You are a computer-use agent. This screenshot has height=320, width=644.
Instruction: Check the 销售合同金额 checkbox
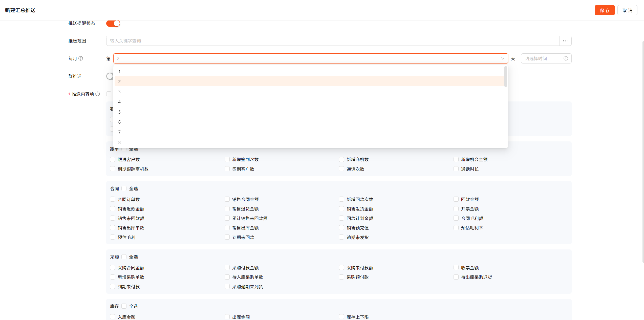pyautogui.click(x=227, y=199)
